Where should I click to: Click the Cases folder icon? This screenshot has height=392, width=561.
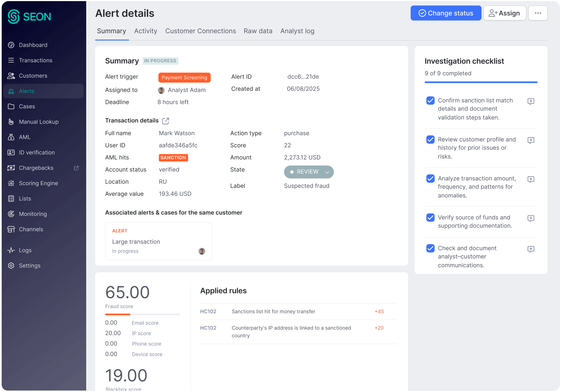pos(11,106)
